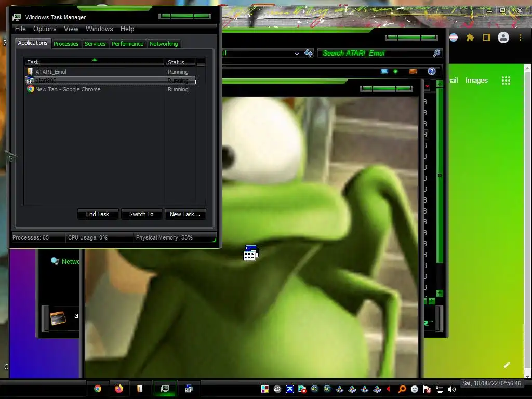Screen dimensions: 532x399
Task: Click the Chrome page scrollbar down arrow
Action: pyautogui.click(x=528, y=376)
